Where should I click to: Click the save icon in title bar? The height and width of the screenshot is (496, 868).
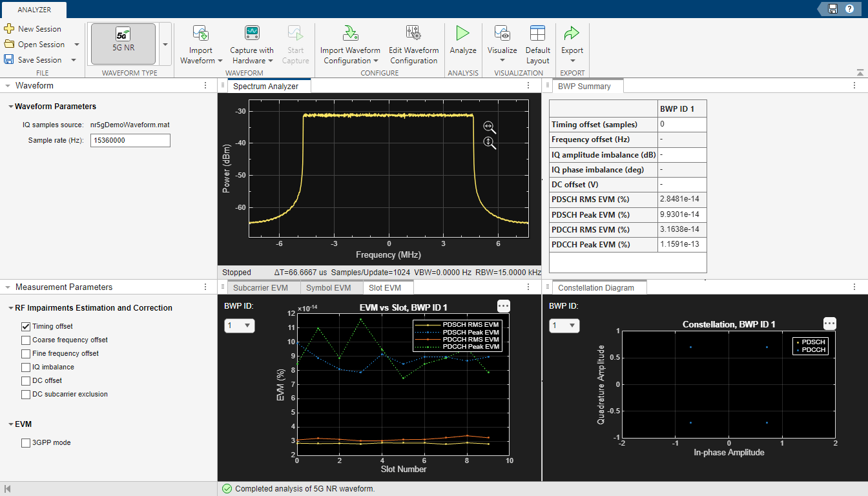tap(833, 8)
